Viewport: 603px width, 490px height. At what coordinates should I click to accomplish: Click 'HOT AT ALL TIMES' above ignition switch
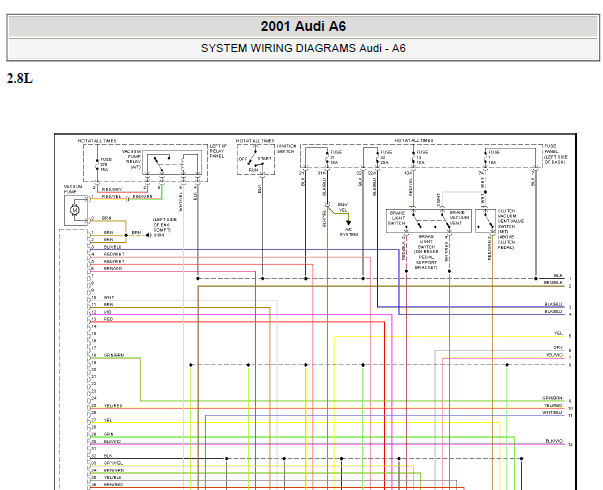point(255,141)
